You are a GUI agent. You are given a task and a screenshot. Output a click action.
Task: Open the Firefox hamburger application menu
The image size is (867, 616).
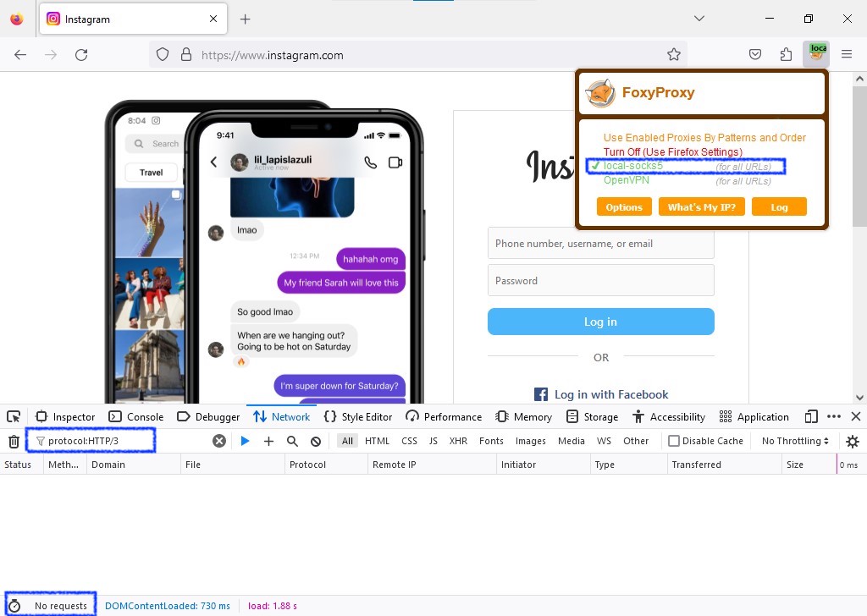(847, 54)
